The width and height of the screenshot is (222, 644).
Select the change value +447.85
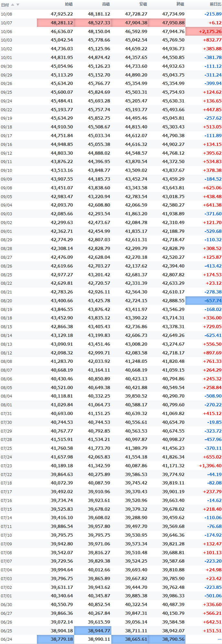point(212,110)
